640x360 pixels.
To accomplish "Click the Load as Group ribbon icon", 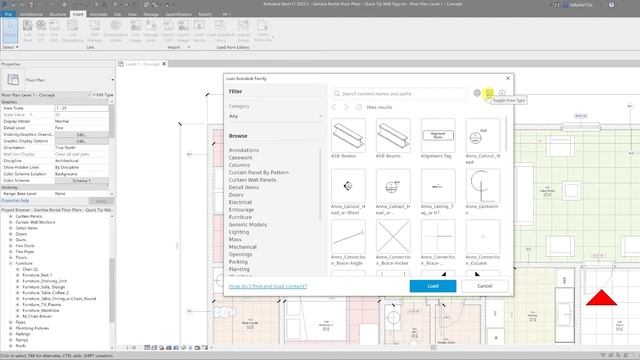I will (x=243, y=31).
